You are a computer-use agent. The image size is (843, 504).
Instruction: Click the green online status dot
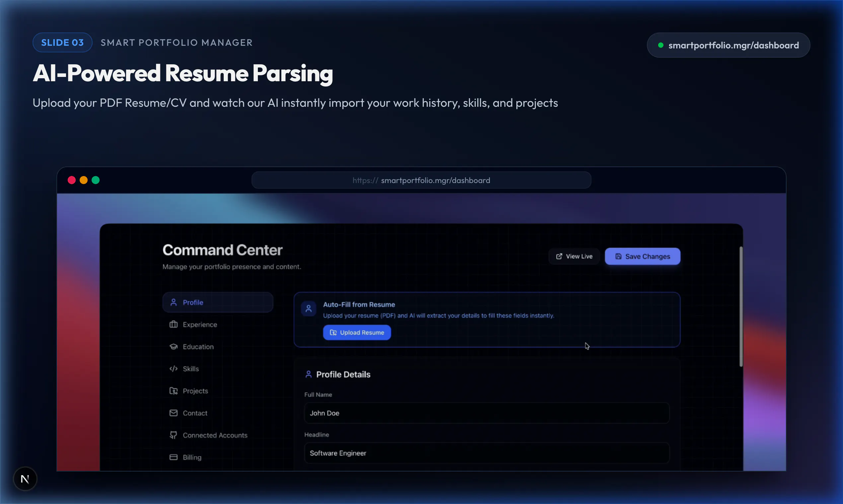[660, 45]
